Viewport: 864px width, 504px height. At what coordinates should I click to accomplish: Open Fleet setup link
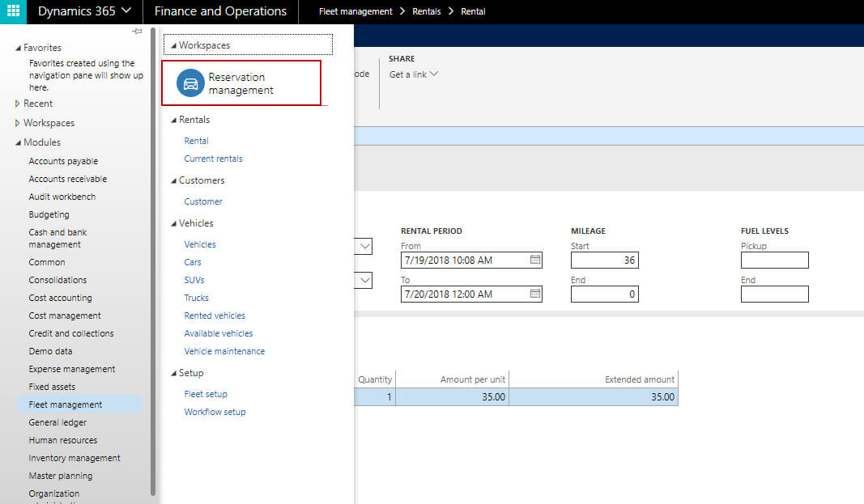pyautogui.click(x=206, y=394)
